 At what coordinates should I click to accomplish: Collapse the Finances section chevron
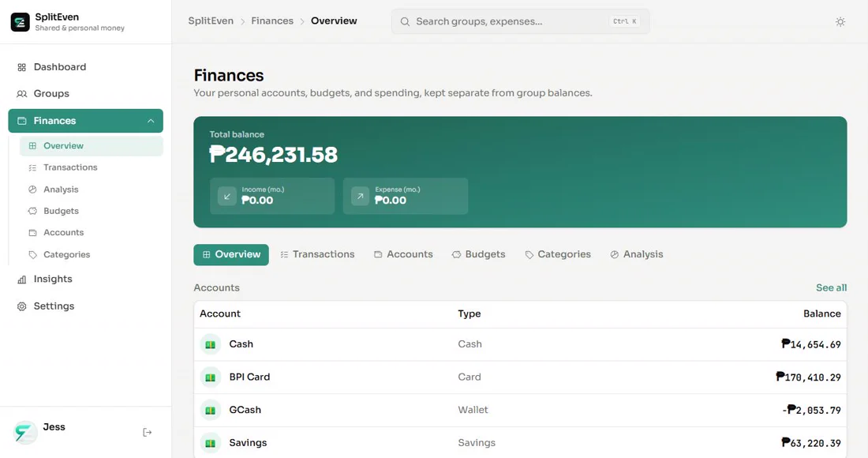(x=151, y=121)
